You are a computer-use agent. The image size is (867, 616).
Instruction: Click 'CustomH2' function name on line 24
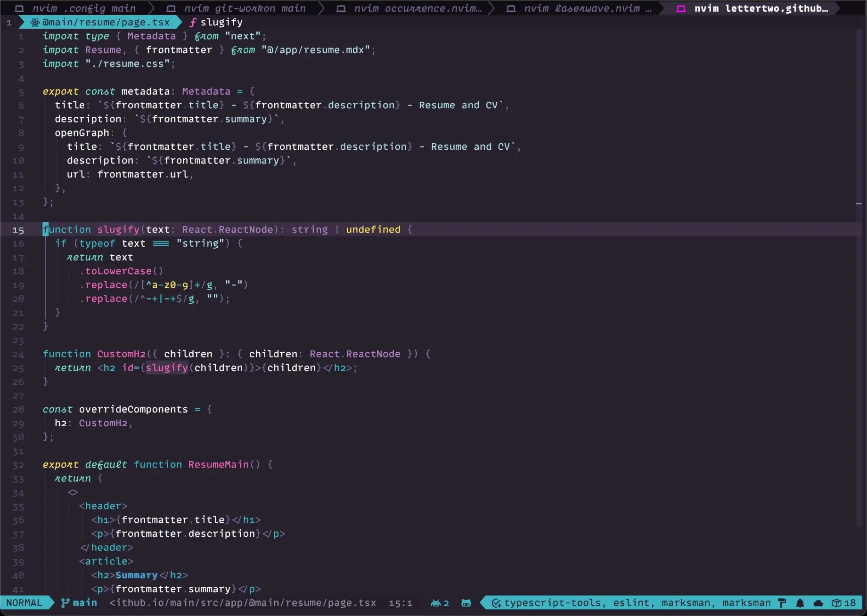point(121,354)
